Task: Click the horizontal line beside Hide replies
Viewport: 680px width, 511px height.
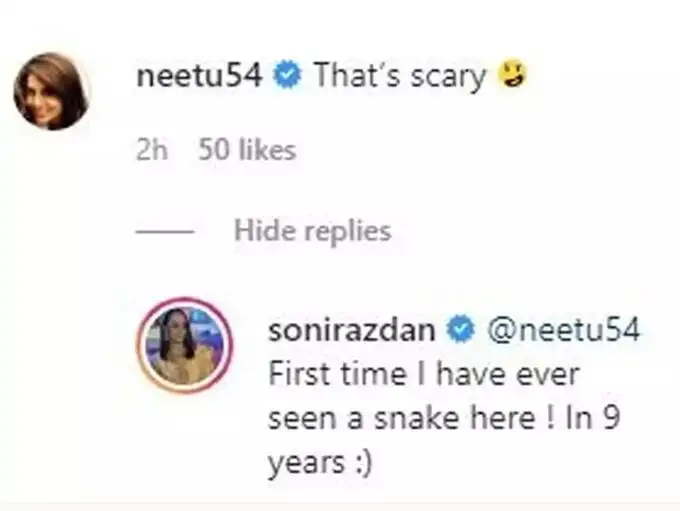Action: coord(165,232)
